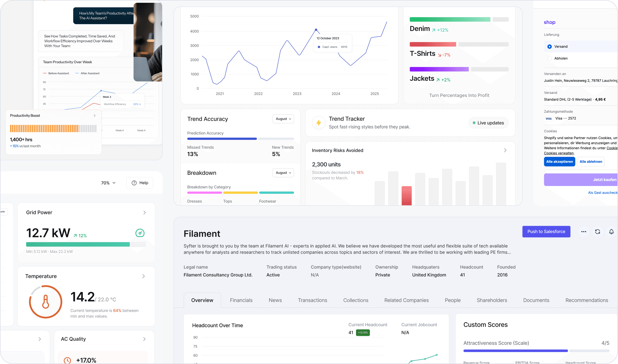Image resolution: width=618 pixels, height=364 pixels.
Task: Click the lightning bolt Trend Tracker icon
Action: (x=319, y=123)
